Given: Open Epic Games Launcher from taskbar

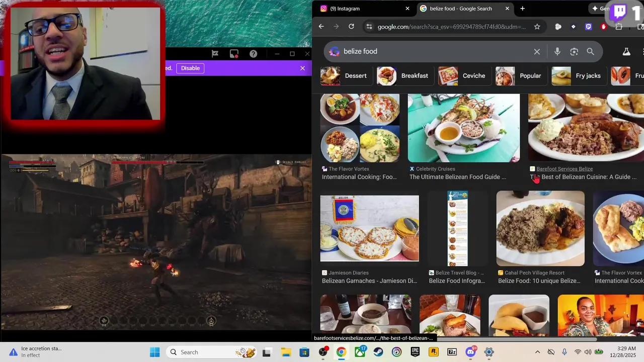Looking at the screenshot, I should [x=415, y=352].
